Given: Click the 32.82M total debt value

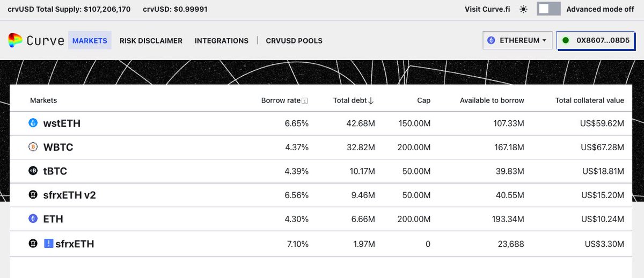Looking at the screenshot, I should pyautogui.click(x=361, y=147).
